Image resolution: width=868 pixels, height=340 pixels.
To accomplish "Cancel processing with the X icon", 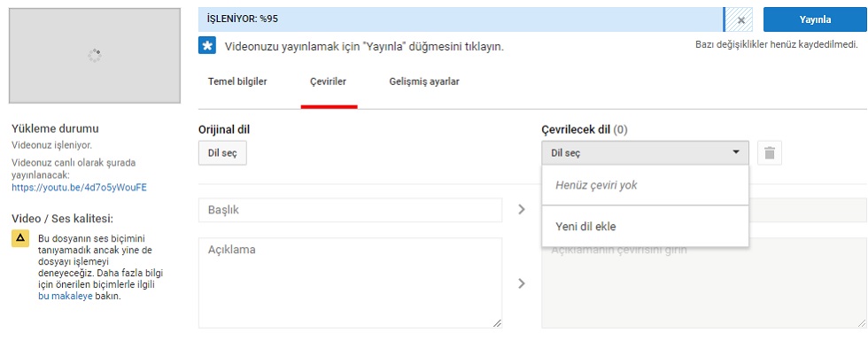I will pyautogui.click(x=741, y=20).
